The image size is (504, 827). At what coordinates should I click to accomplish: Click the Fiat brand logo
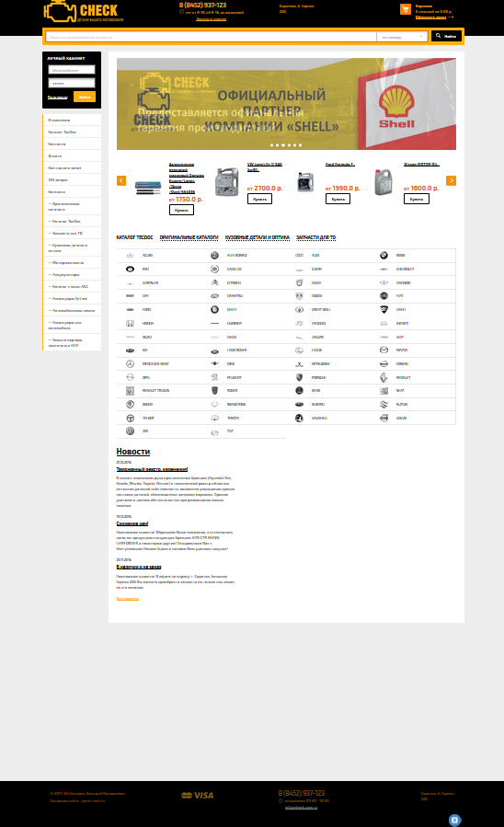(x=384, y=296)
